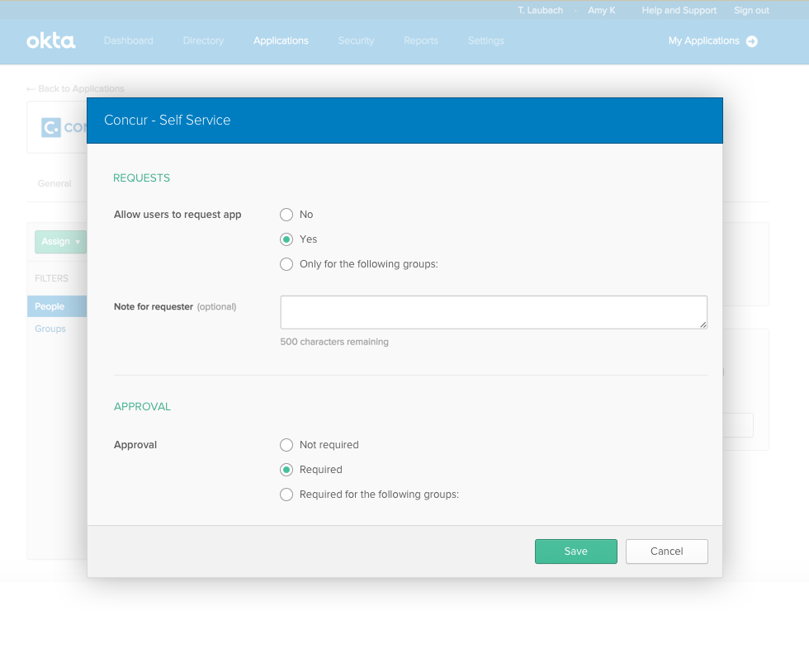Sign out of Okta
The image size is (809, 672).
[x=750, y=10]
